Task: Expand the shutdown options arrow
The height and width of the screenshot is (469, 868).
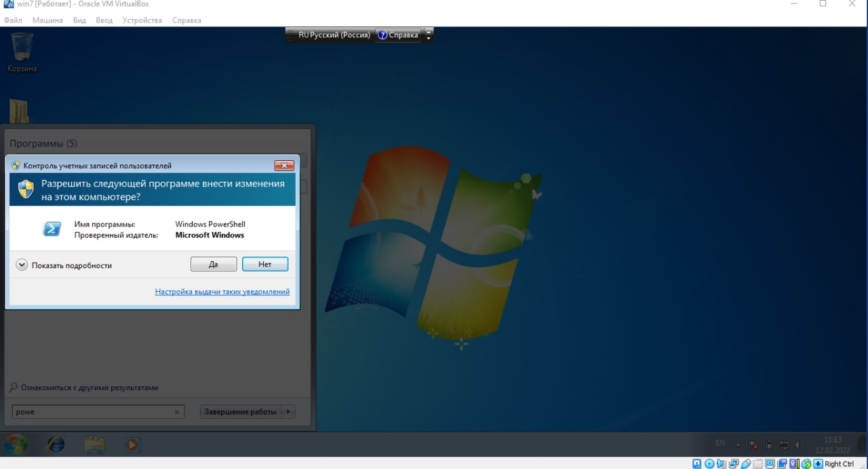Action: pos(288,411)
